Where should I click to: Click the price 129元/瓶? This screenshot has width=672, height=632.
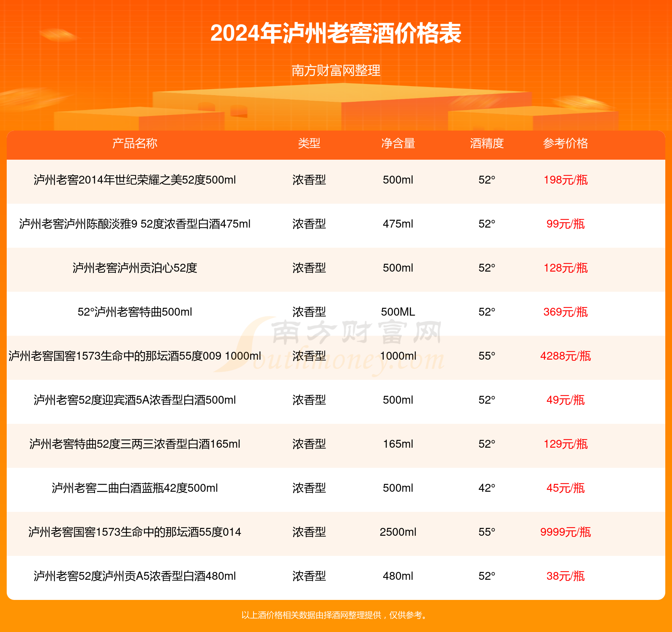566,444
